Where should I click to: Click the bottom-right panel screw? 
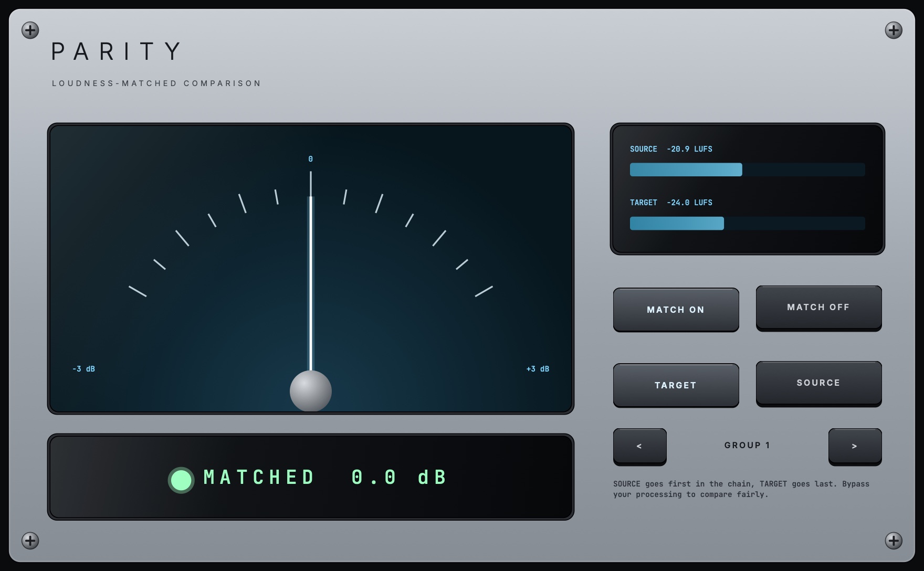click(x=894, y=541)
